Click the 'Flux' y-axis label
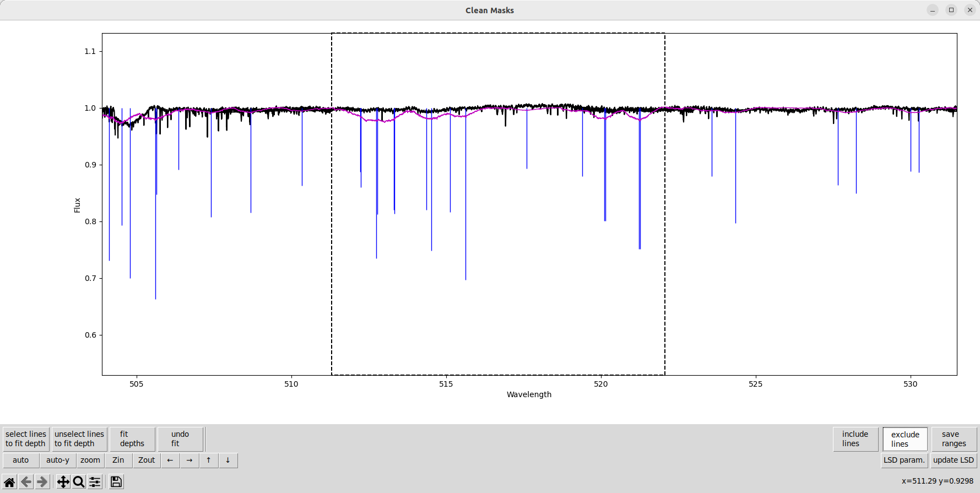Image resolution: width=980 pixels, height=493 pixels. 77,205
